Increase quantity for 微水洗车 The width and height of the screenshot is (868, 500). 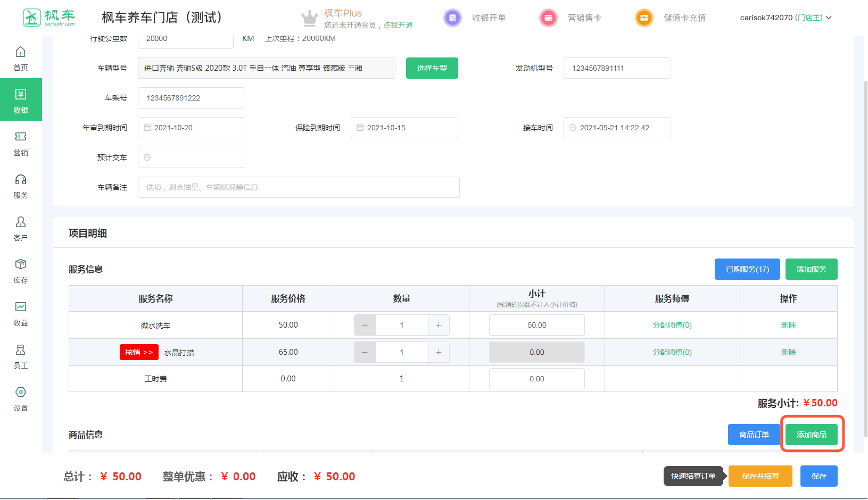click(439, 325)
